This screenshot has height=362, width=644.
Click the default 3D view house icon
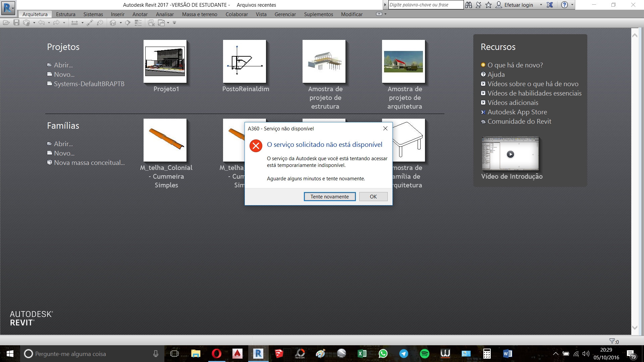pos(113,23)
